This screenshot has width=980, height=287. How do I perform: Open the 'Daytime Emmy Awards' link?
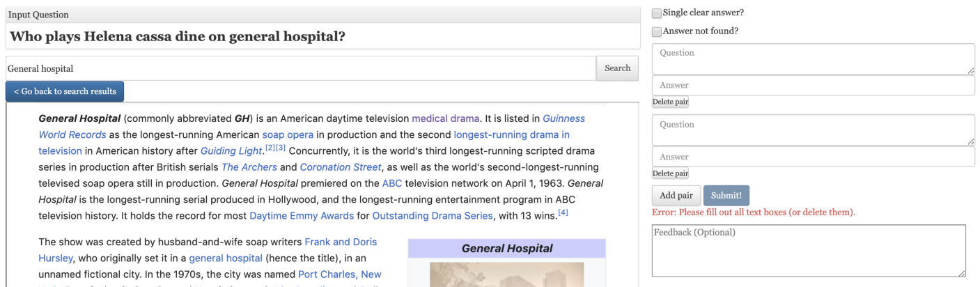[302, 216]
